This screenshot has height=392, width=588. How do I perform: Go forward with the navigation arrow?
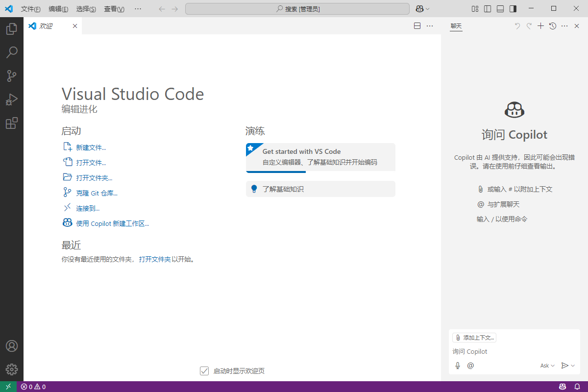(x=175, y=9)
